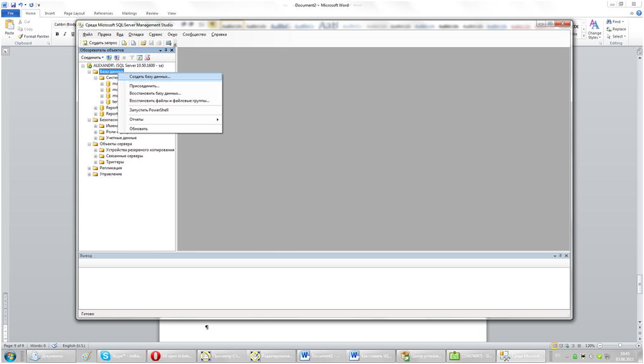
Task: Open the Файл menu in SSMS
Action: 88,34
